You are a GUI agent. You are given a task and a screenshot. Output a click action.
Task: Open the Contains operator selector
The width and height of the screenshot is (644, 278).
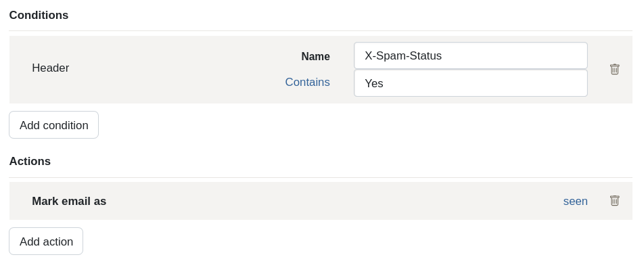pos(307,83)
